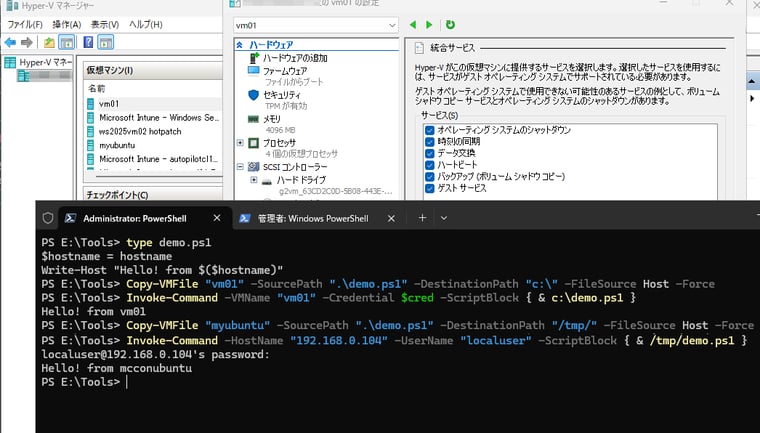Click the 統合サービス section document icon
The image size is (760, 433).
tap(419, 48)
